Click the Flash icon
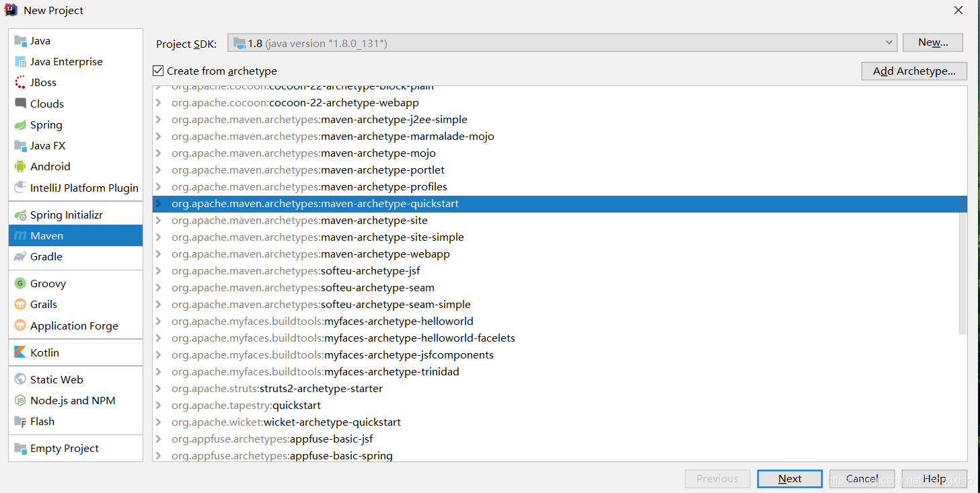980x493 pixels. [20, 421]
